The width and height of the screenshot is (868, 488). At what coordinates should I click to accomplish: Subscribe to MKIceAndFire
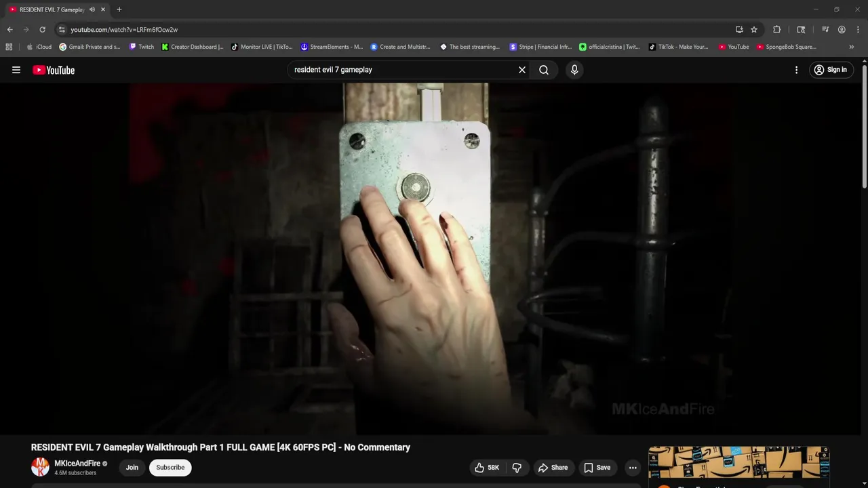tap(170, 468)
